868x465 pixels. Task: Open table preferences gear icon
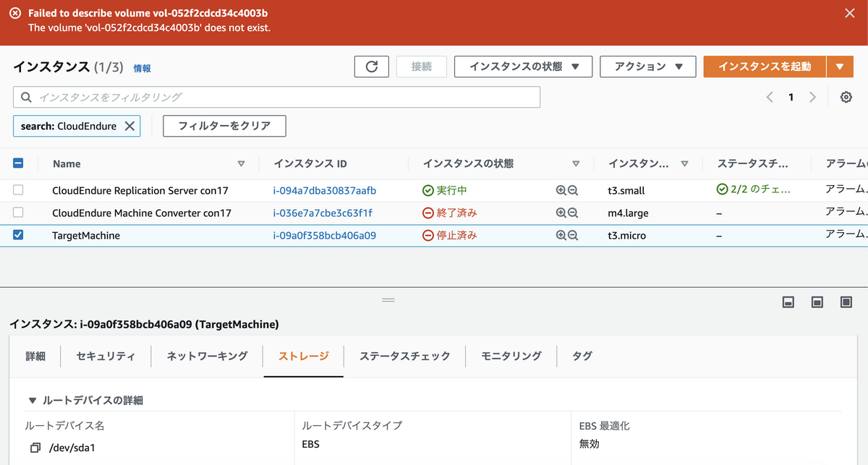click(x=846, y=97)
